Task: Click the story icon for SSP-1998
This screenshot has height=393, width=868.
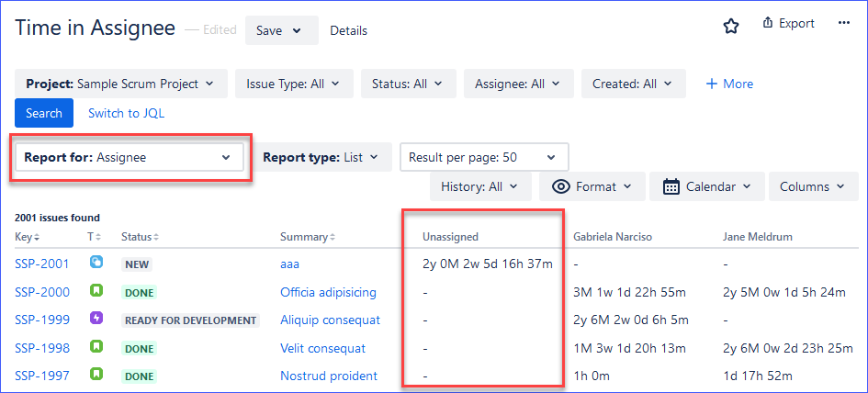Action: [x=96, y=346]
